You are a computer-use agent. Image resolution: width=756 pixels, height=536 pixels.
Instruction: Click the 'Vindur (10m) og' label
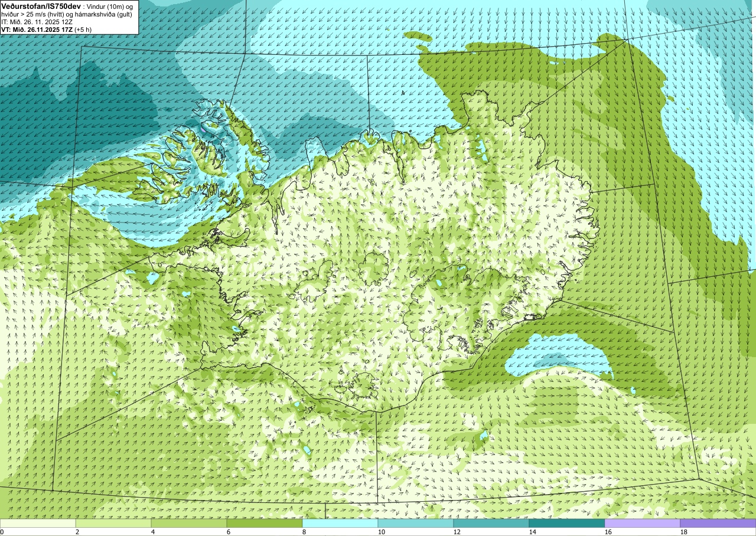[110, 6]
